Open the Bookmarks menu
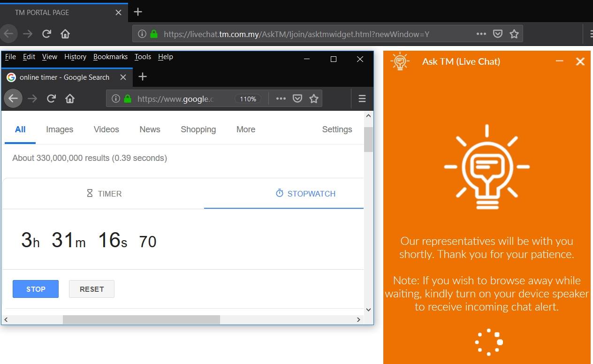This screenshot has width=593, height=364. point(110,57)
